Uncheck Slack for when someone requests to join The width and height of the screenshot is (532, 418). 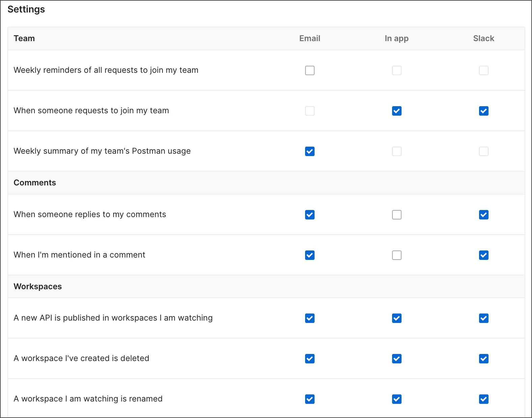tap(483, 111)
